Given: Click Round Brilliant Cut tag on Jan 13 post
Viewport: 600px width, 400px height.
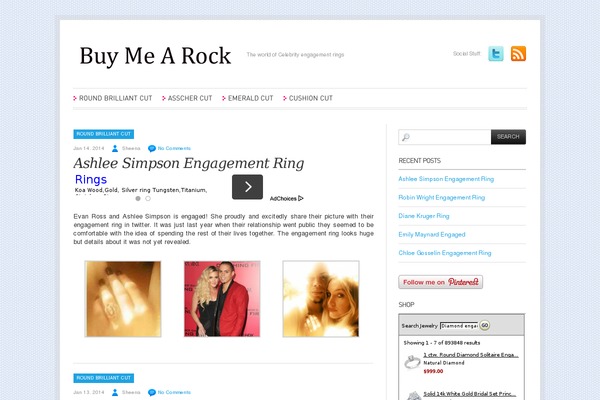Looking at the screenshot, I should [104, 378].
